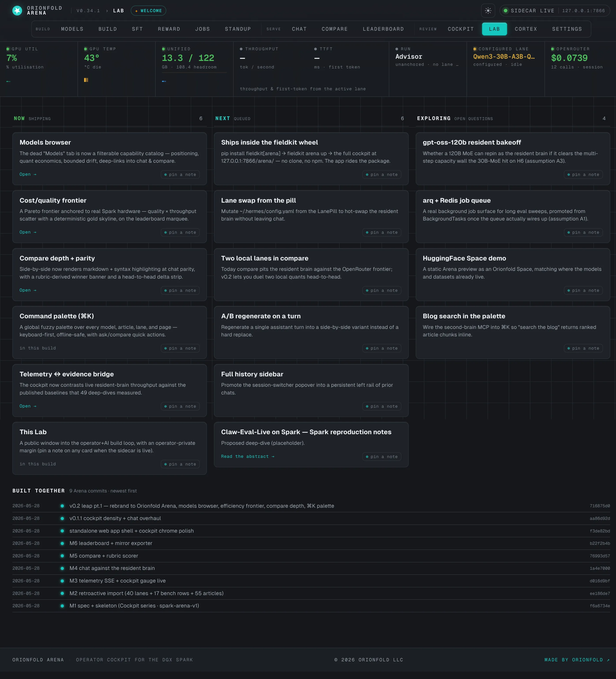Select the active Lab tab
Screen dimensions: 616x679
[494, 29]
